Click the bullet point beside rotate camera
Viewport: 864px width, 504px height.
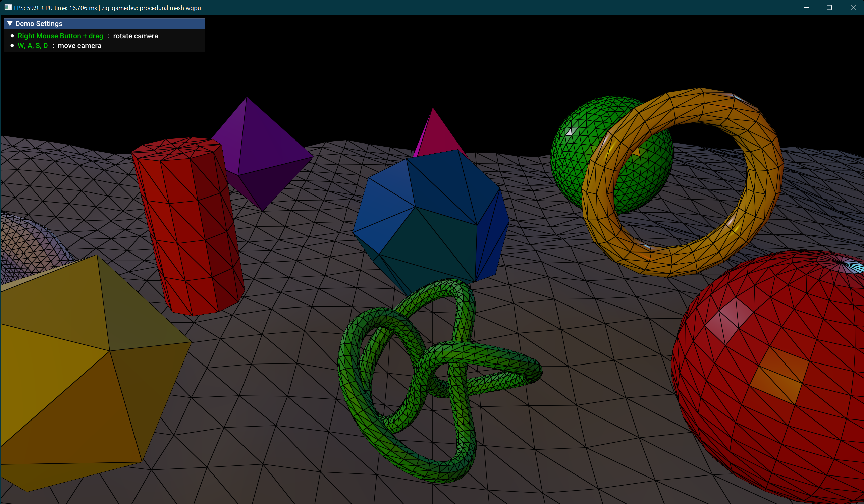[12, 35]
